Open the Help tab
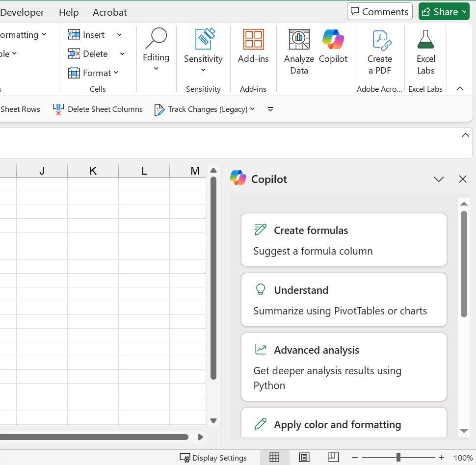 [x=69, y=12]
